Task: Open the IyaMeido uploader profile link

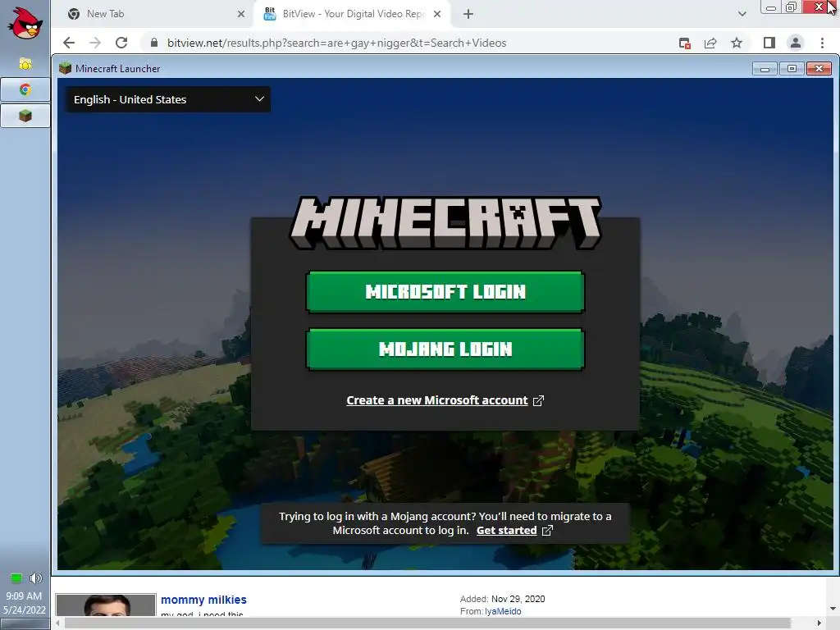Action: (x=503, y=611)
